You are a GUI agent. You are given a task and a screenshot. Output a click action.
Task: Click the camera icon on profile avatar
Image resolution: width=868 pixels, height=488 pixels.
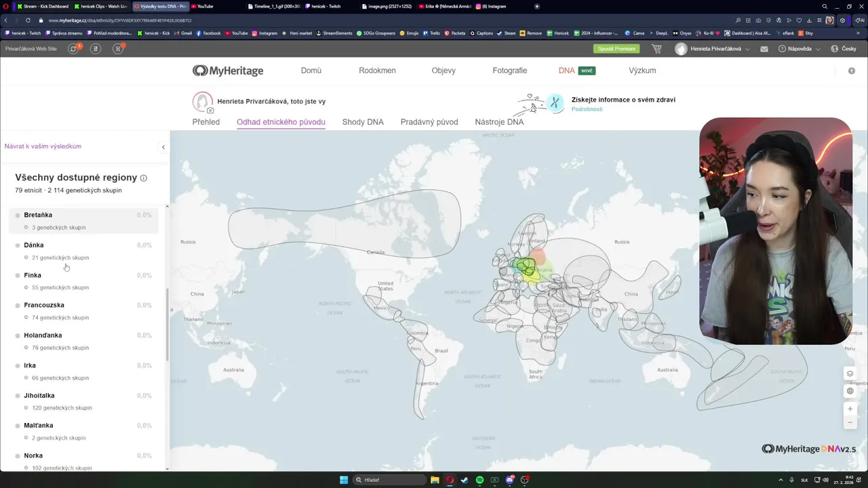(210, 110)
